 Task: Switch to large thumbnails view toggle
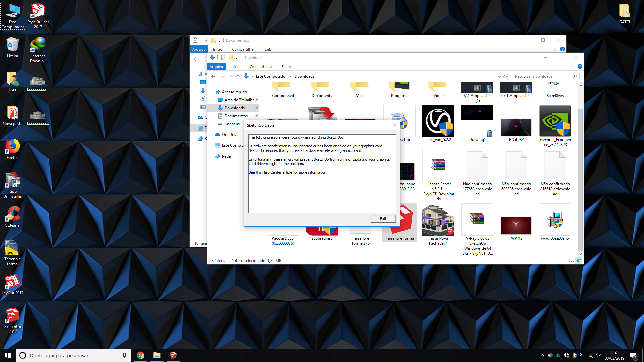[579, 260]
